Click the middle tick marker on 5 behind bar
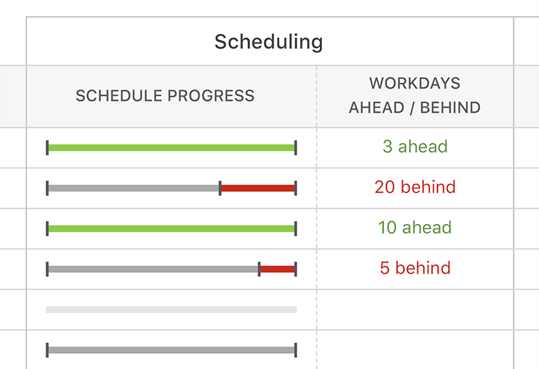The height and width of the screenshot is (369, 539). pyautogui.click(x=259, y=269)
